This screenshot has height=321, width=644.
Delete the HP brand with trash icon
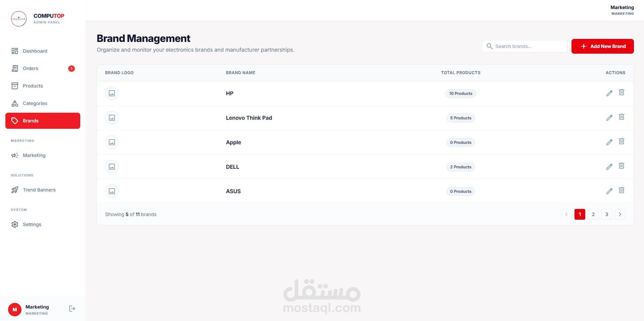pyautogui.click(x=622, y=92)
